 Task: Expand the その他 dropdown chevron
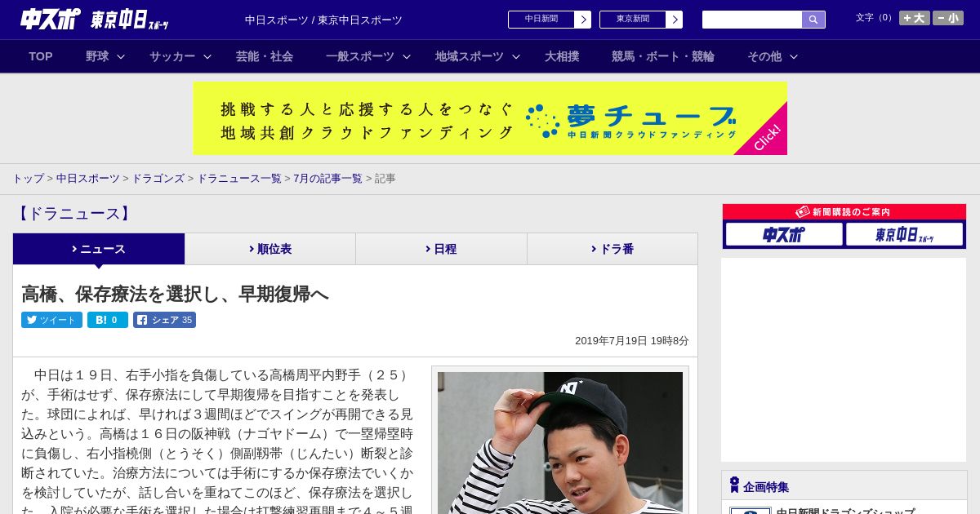(794, 56)
